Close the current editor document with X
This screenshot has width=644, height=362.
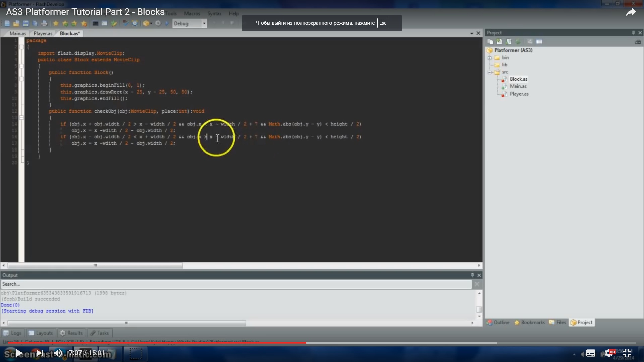tap(478, 33)
